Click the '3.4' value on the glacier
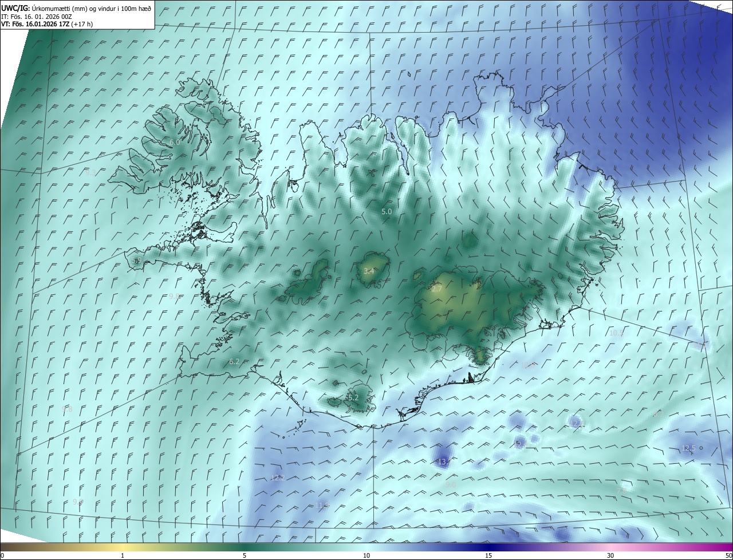 click(x=369, y=271)
